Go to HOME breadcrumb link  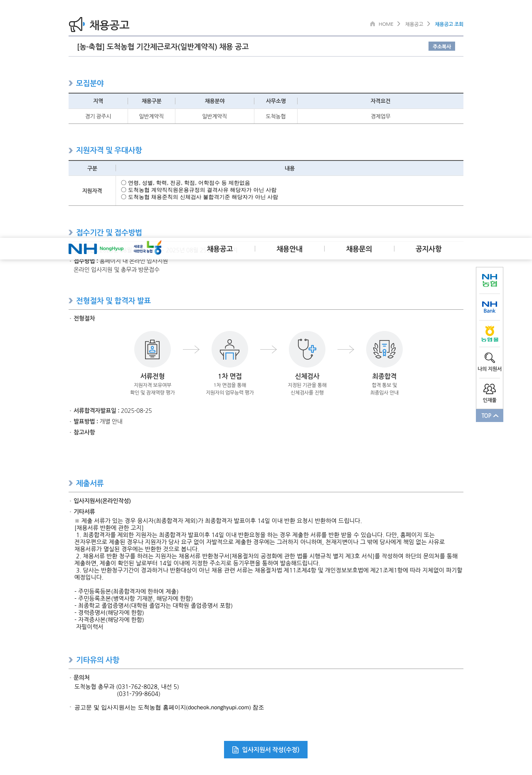coord(386,24)
